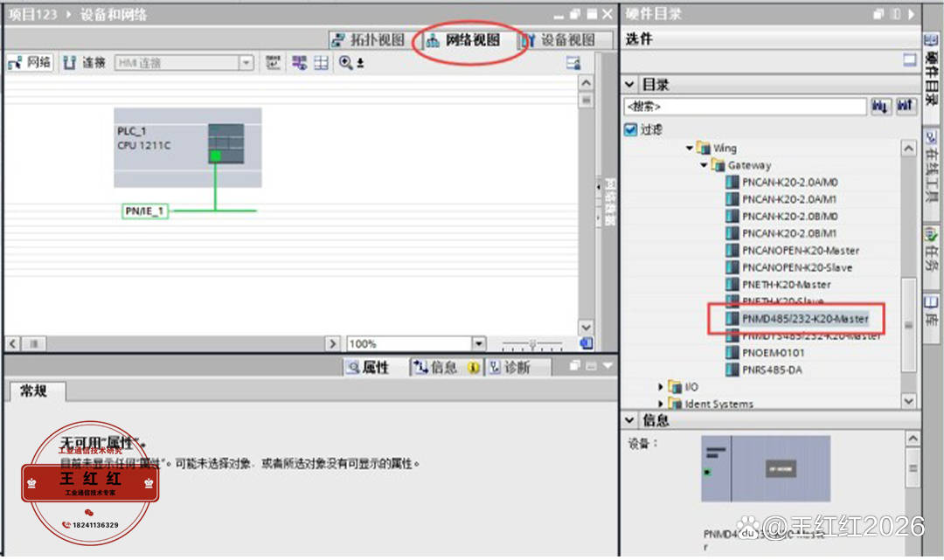Select the PLC_1 CPU 1211C device block
Image resolution: width=944 pixels, height=560 pixels.
[x=187, y=148]
